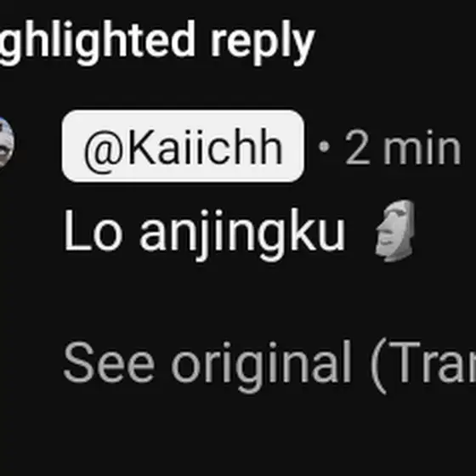Open the '2 min' timestamp link
This screenshot has width=476, height=476.
(403, 147)
